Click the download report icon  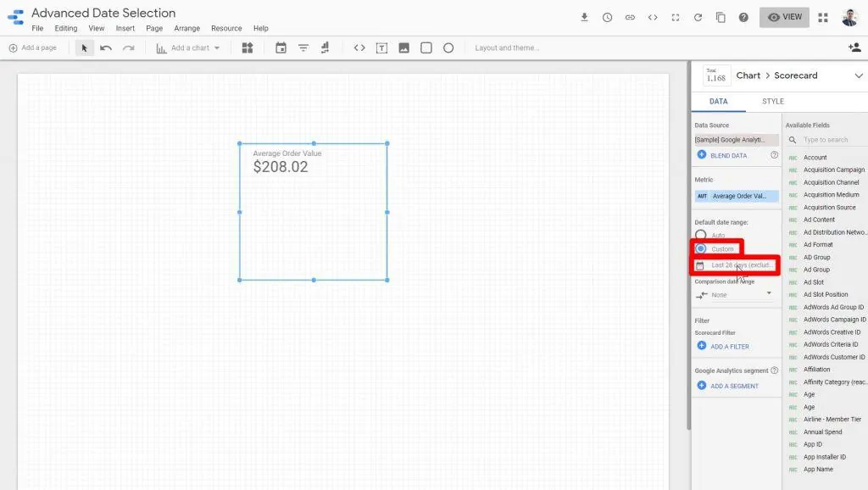(584, 15)
